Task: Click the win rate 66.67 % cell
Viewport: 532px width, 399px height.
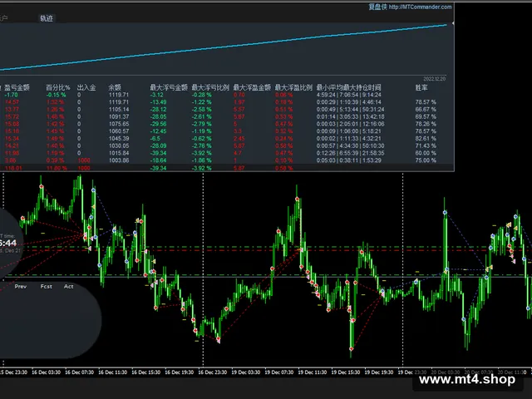Action: coord(426,109)
